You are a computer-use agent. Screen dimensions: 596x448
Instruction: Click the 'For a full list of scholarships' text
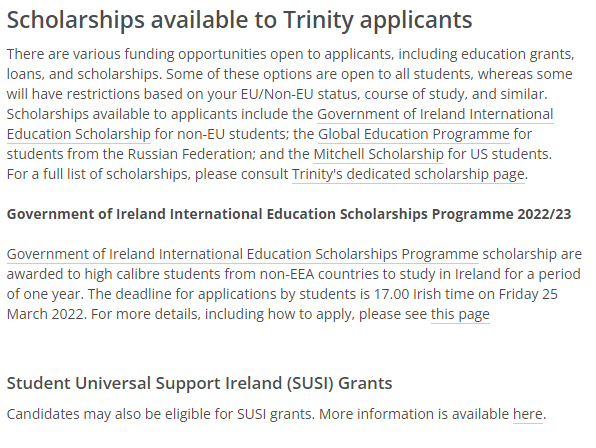tap(99, 174)
